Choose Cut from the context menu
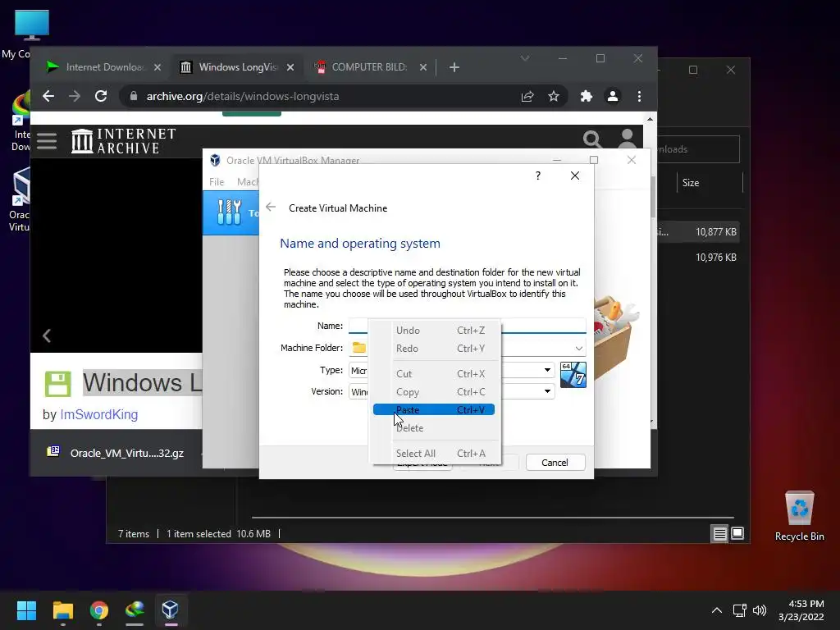Viewport: 840px width, 630px height. point(433,374)
